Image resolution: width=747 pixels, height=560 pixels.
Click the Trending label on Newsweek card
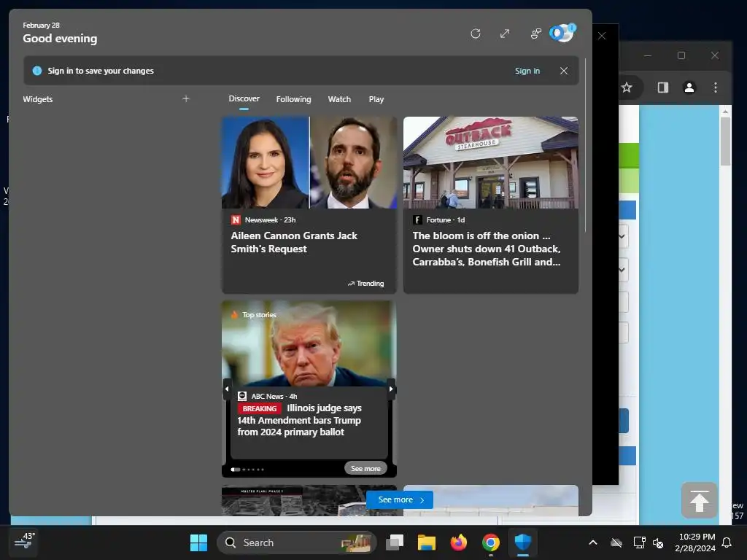(x=366, y=284)
